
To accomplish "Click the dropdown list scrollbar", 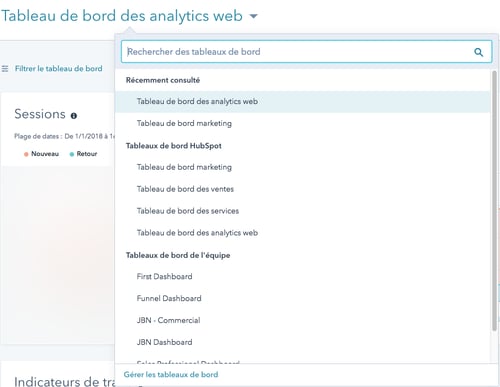I will tap(494, 201).
